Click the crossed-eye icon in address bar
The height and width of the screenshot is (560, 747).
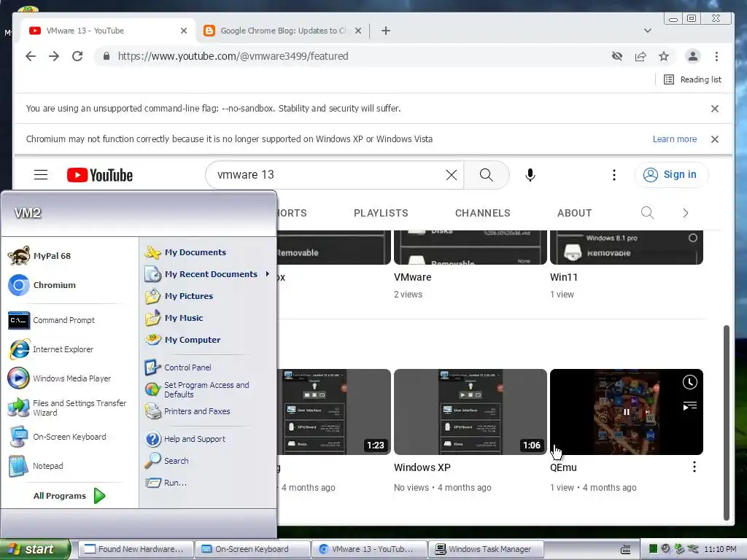point(617,56)
